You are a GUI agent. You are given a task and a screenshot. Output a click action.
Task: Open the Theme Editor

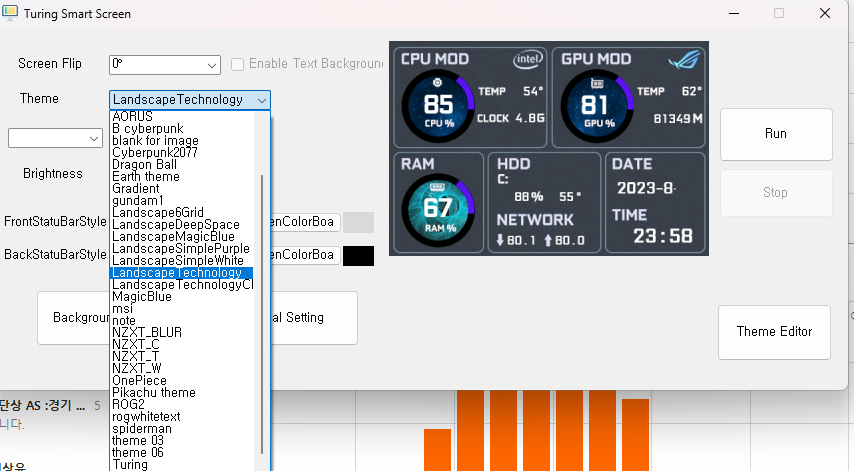click(x=774, y=332)
